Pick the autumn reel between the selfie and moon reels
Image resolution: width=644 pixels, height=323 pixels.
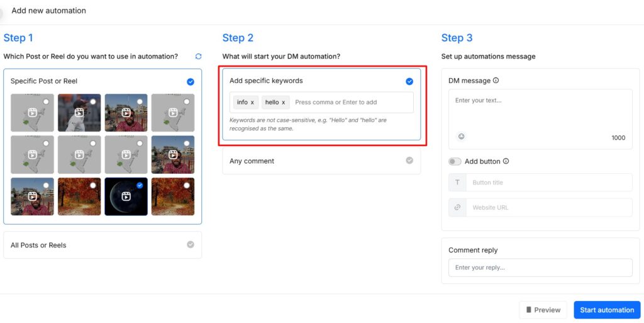click(x=79, y=196)
